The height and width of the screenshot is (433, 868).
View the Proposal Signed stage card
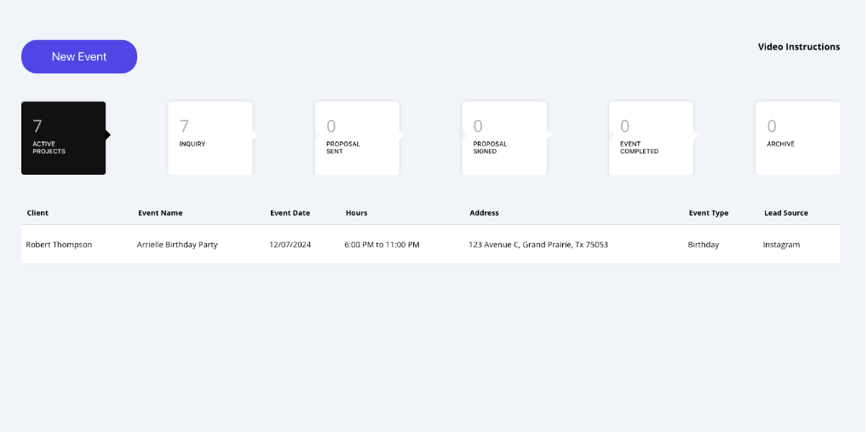pyautogui.click(x=503, y=138)
